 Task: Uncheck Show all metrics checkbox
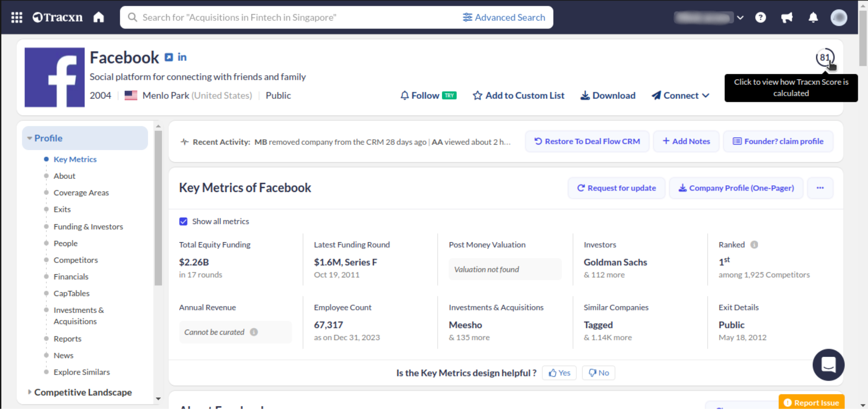(183, 221)
